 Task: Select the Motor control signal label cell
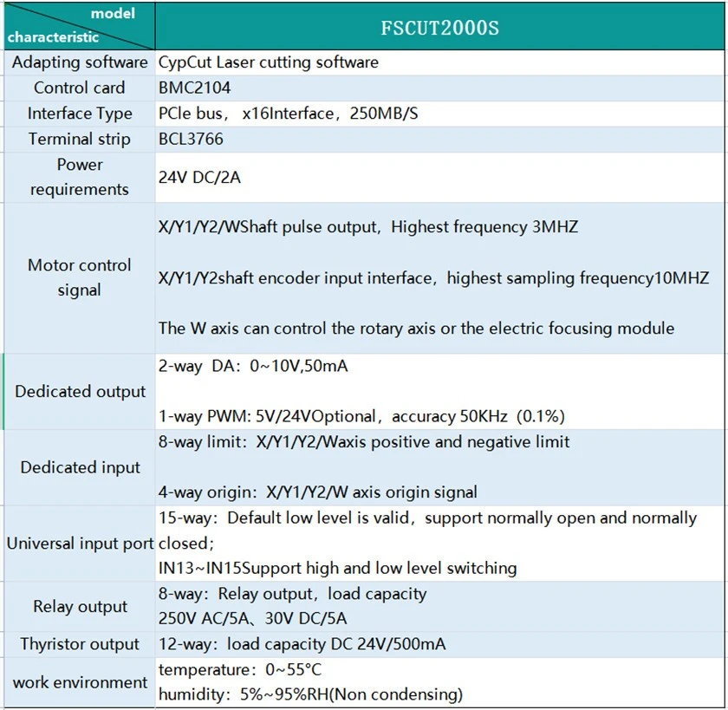point(80,277)
